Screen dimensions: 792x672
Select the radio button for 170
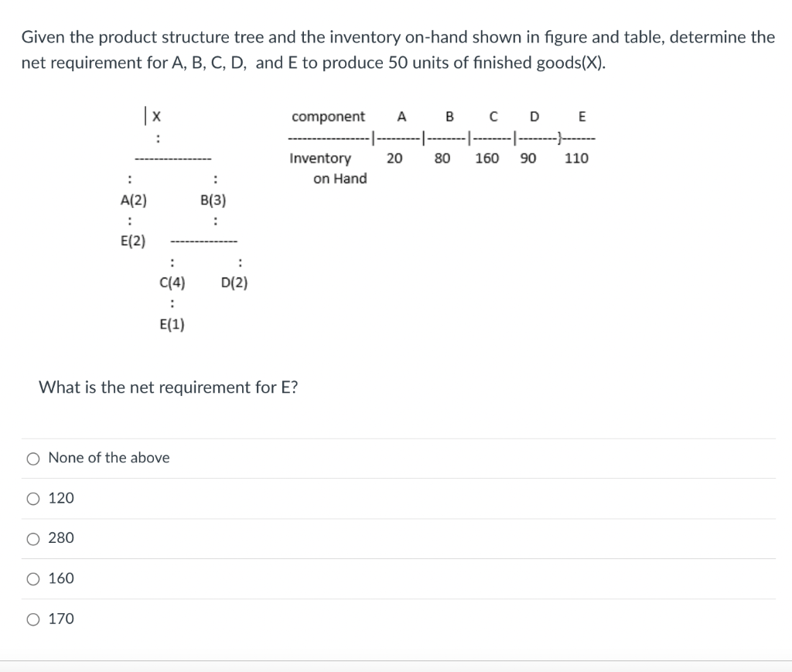click(x=33, y=619)
